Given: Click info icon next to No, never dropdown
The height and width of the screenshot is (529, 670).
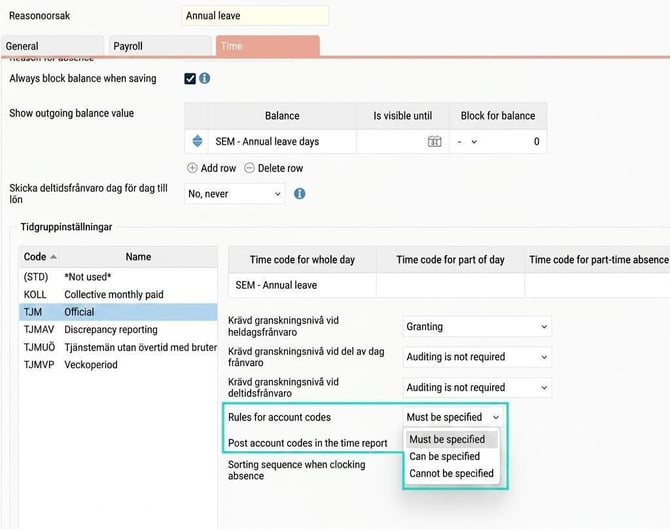Looking at the screenshot, I should (300, 194).
